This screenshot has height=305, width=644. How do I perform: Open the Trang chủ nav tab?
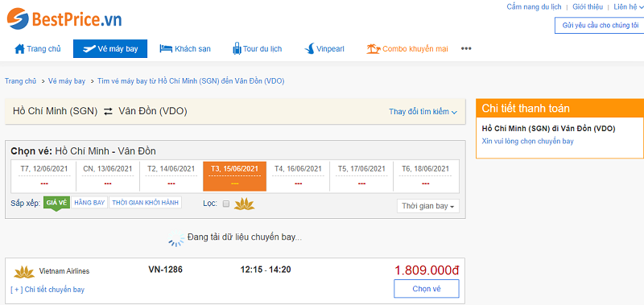click(x=37, y=48)
